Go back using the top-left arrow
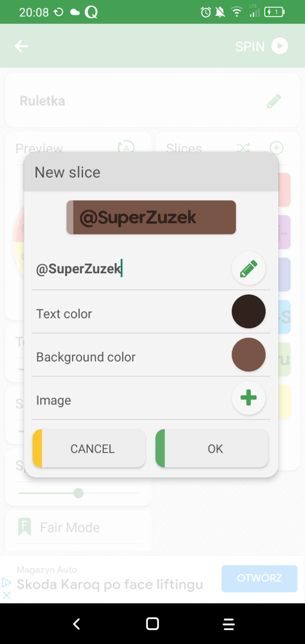Screen dimensions: 305x644 (22, 46)
